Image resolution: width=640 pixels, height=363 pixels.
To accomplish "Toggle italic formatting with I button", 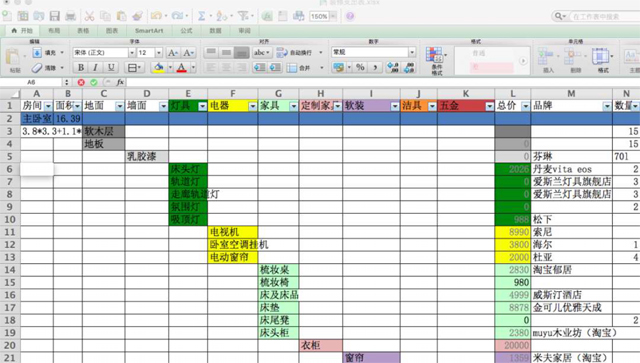I will (96, 67).
